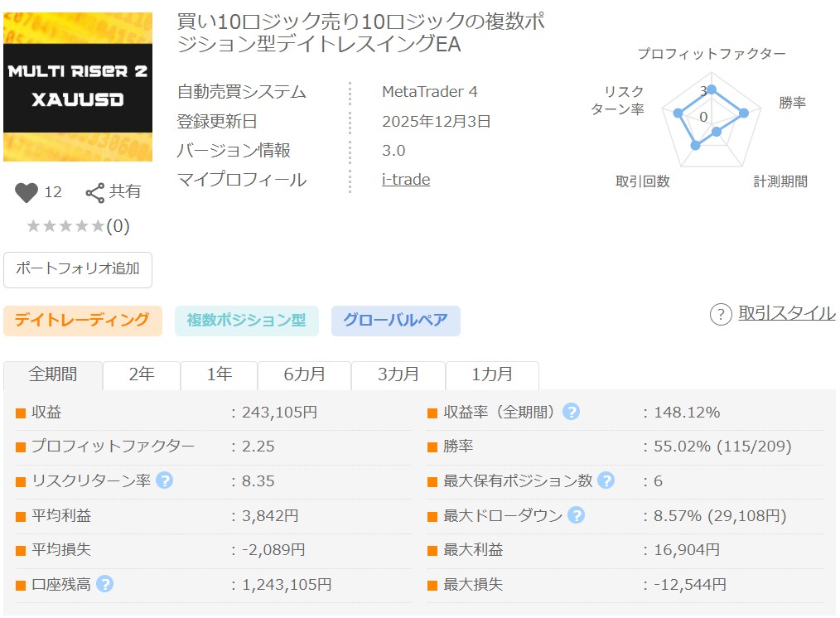This screenshot has width=840, height=618.
Task: Click help icon next to 最大ドローダウン
Action: click(576, 515)
